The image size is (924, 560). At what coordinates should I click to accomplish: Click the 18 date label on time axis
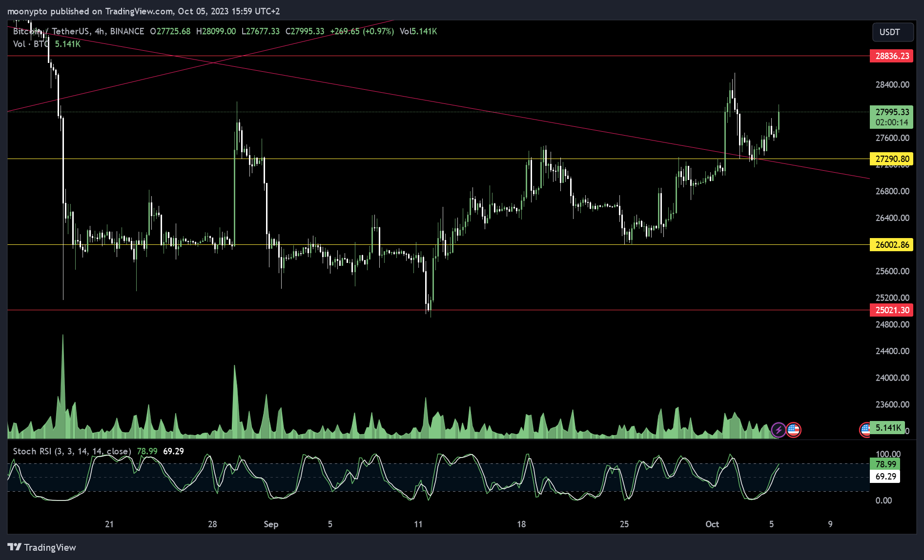click(521, 524)
